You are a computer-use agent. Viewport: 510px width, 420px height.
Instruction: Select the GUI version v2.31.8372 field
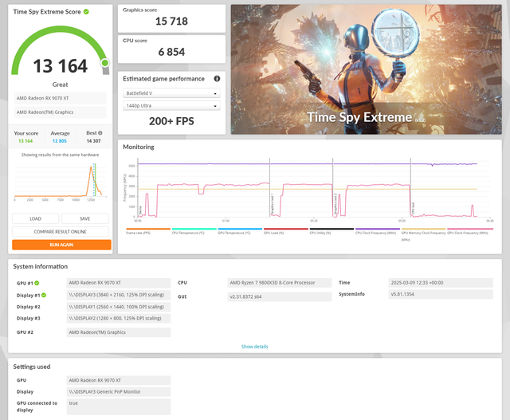coord(280,296)
